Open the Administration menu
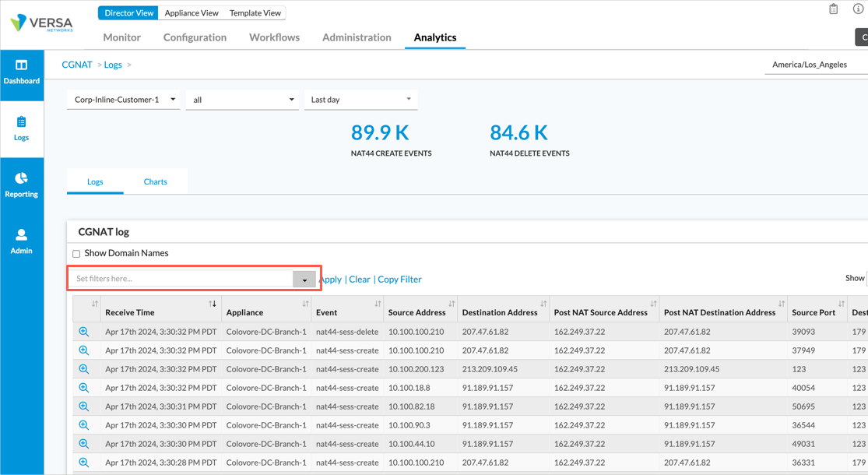The height and width of the screenshot is (475, 868). 357,37
